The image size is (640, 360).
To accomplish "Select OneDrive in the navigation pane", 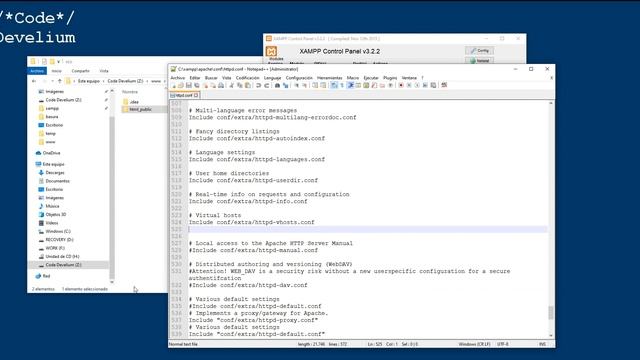I will point(51,153).
